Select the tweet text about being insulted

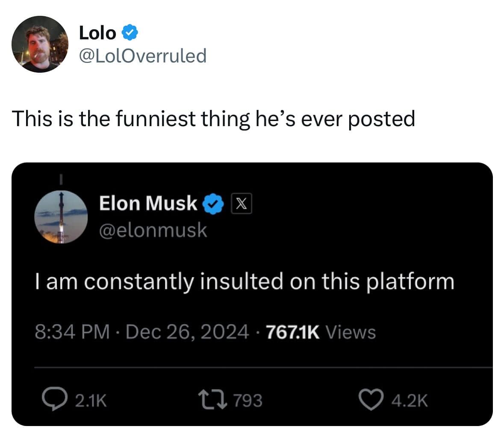(x=244, y=281)
